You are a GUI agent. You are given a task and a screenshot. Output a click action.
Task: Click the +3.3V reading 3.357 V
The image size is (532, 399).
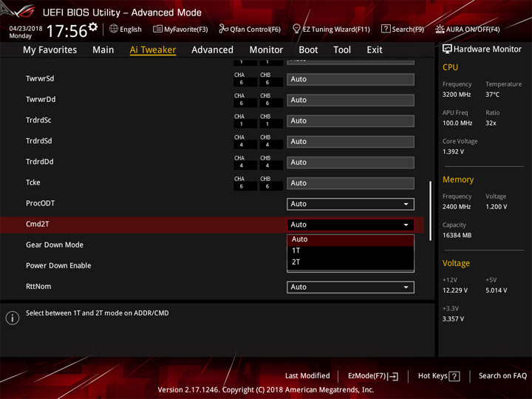click(x=453, y=319)
